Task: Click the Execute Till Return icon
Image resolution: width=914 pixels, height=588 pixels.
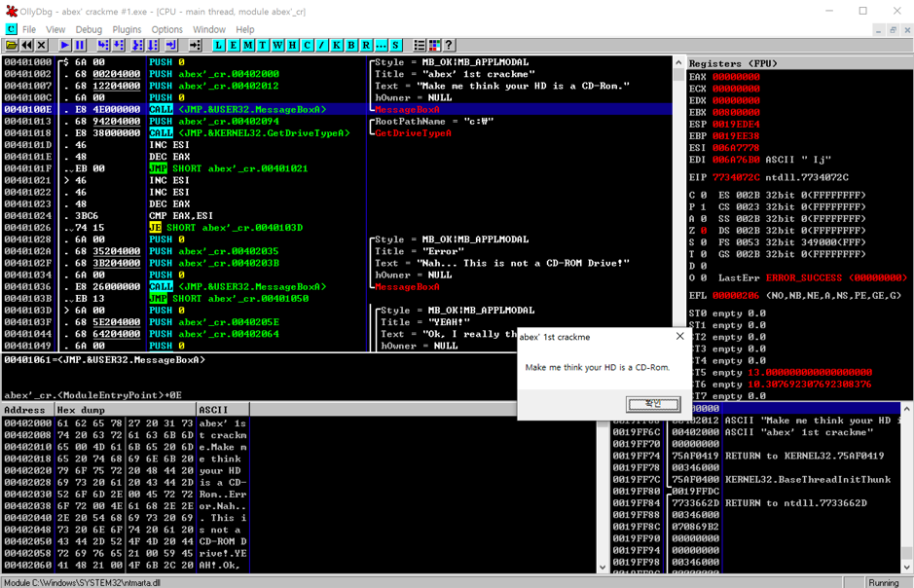Action: 170,45
